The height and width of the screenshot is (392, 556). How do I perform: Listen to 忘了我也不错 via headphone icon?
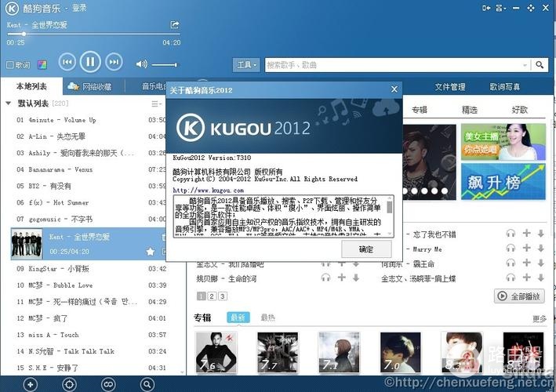tap(511, 233)
